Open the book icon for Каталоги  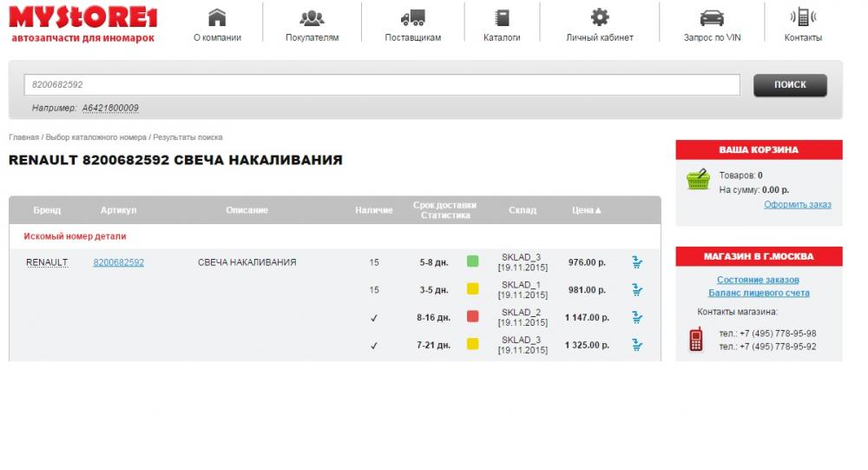(x=502, y=18)
